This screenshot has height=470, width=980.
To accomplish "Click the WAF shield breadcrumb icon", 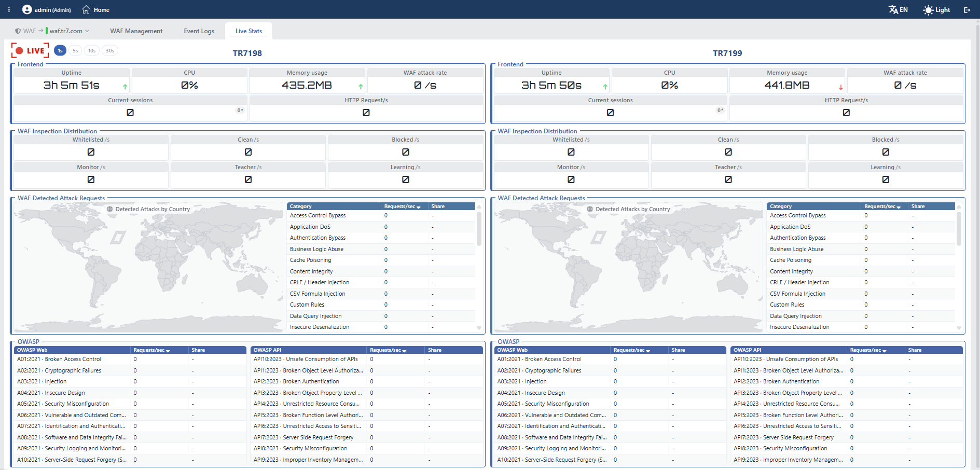I will coord(18,31).
